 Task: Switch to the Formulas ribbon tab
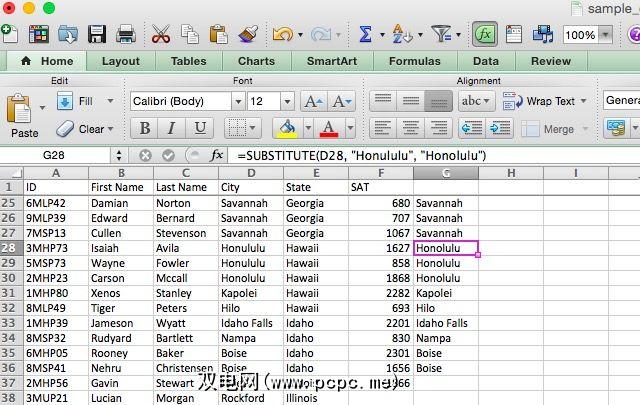414,61
